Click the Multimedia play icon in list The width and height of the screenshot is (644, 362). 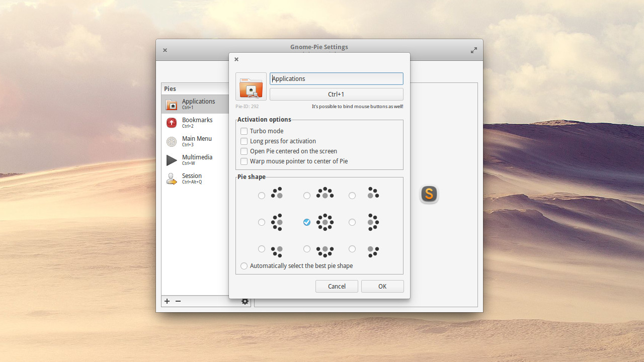pyautogui.click(x=172, y=160)
